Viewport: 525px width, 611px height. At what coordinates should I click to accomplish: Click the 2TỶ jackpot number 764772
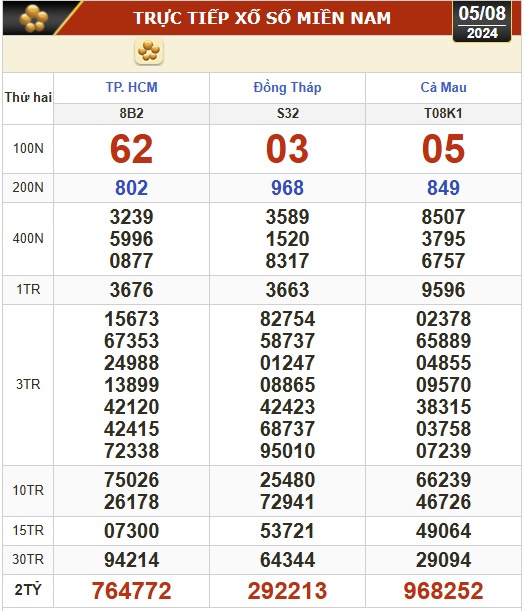coord(131,591)
